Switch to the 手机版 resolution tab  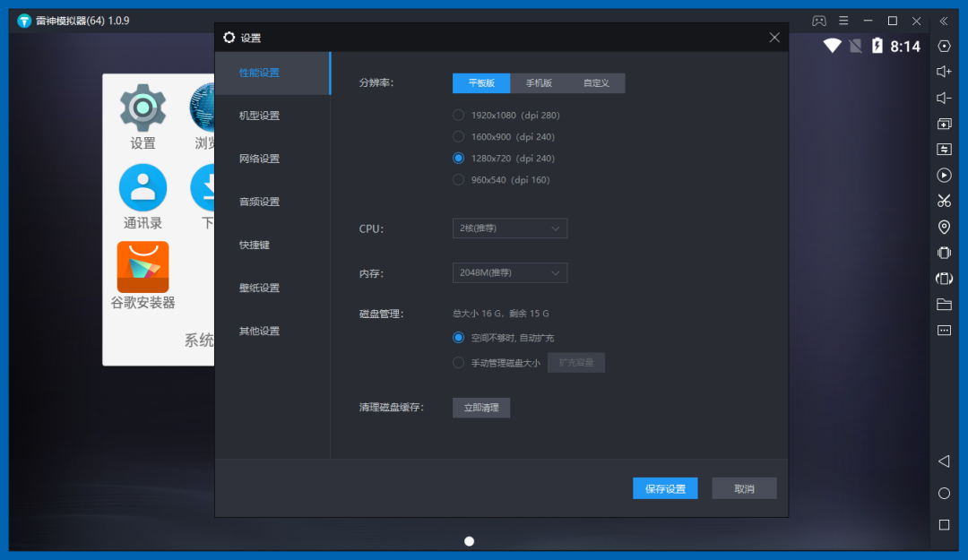(x=539, y=83)
